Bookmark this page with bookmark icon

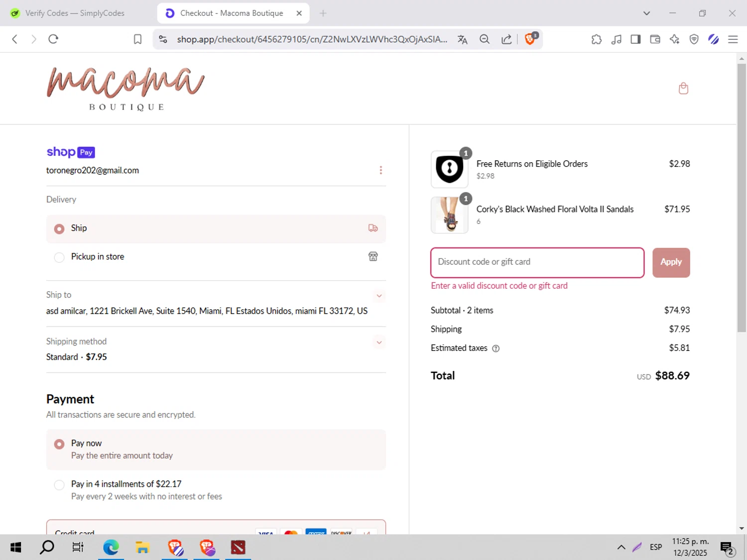click(138, 39)
